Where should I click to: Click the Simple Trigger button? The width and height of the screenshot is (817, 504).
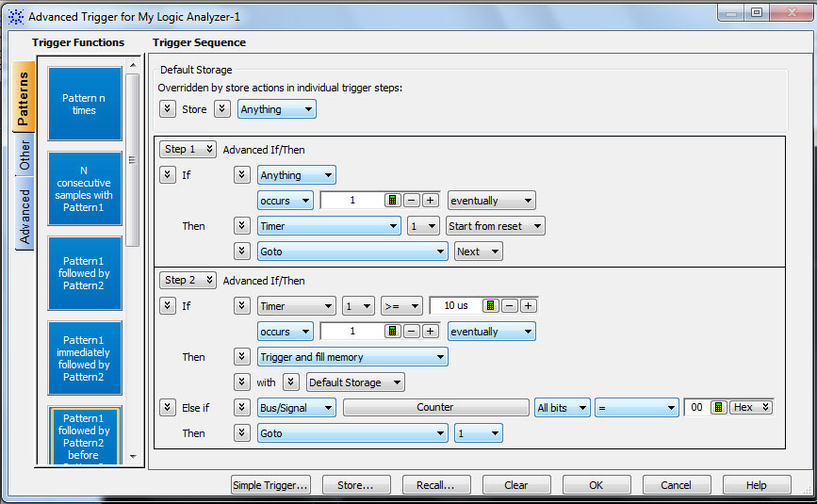(270, 485)
